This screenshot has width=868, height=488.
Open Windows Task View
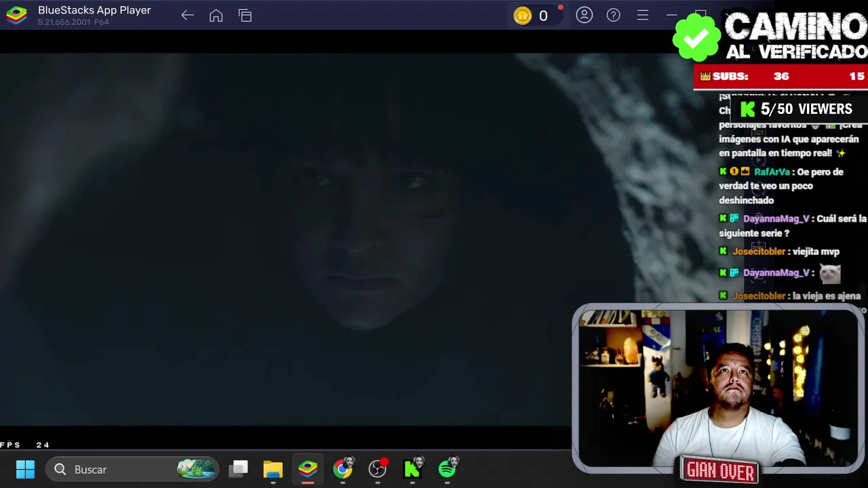239,469
